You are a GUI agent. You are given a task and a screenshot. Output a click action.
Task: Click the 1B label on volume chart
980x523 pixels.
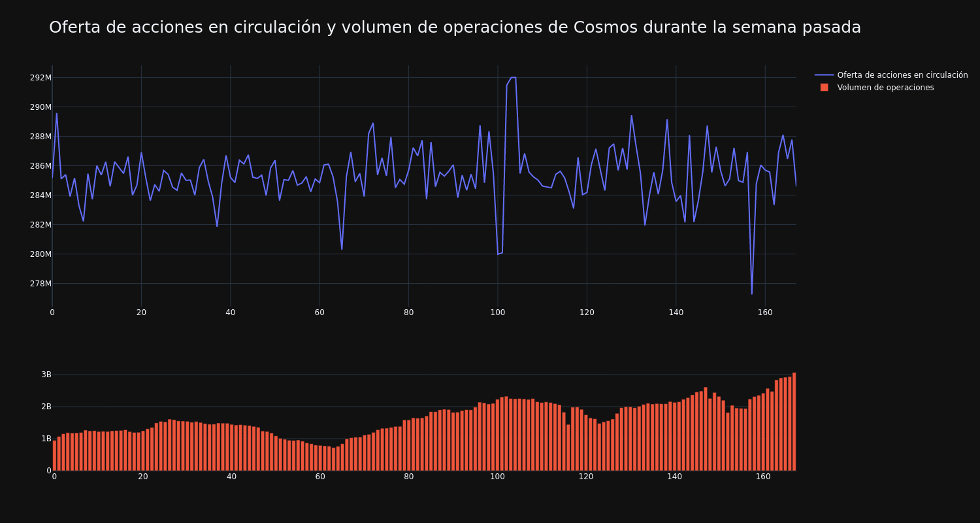click(x=46, y=439)
